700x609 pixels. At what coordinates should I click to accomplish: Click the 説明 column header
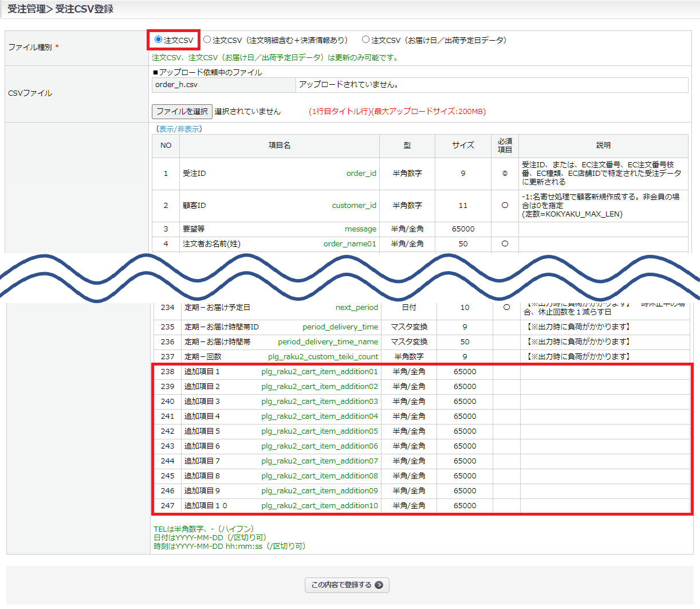click(603, 146)
